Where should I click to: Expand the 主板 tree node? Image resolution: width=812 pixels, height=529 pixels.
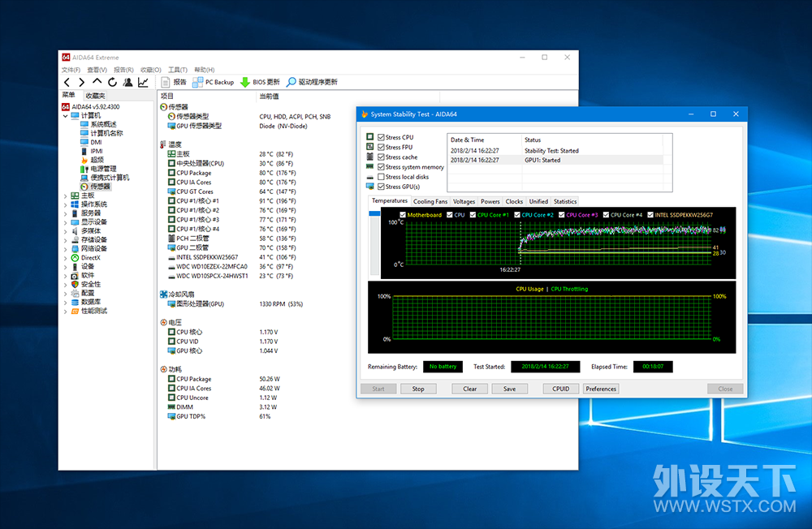pyautogui.click(x=65, y=196)
